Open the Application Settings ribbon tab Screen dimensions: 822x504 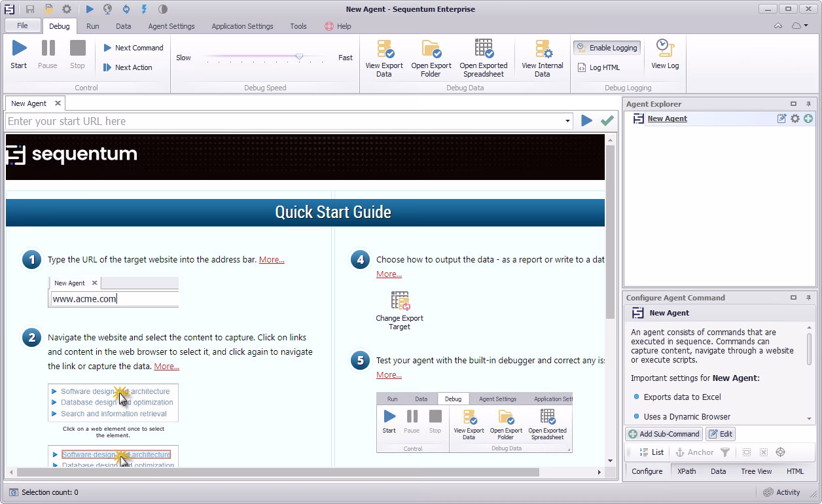click(242, 26)
